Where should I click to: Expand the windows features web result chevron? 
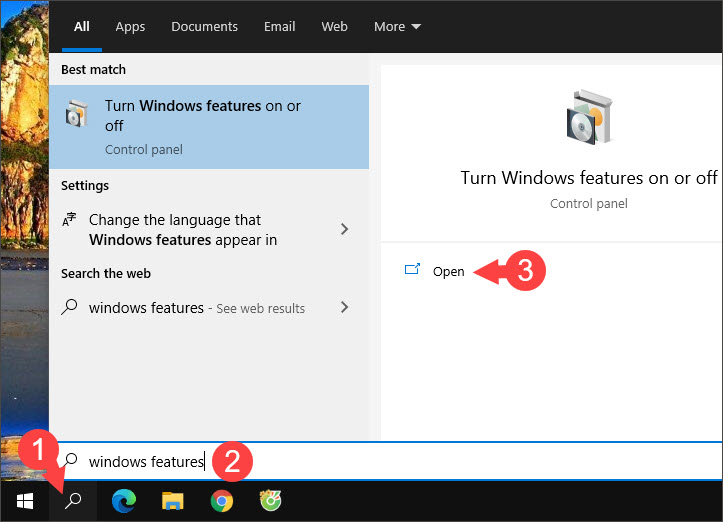(x=344, y=307)
